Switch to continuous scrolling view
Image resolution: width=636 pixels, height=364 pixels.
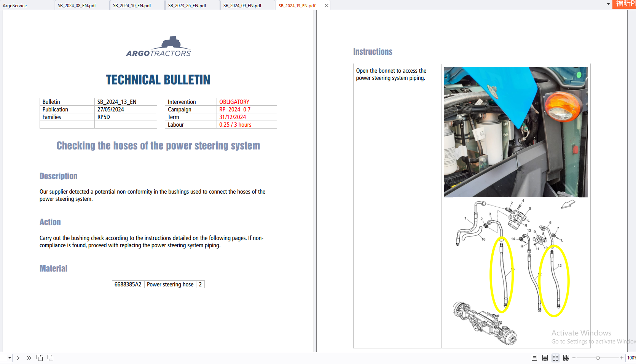click(545, 358)
